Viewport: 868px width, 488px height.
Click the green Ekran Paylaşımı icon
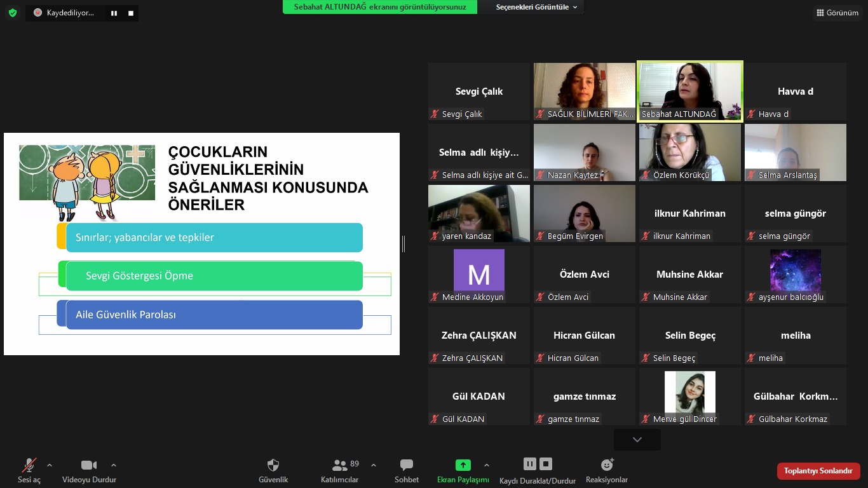(x=463, y=465)
